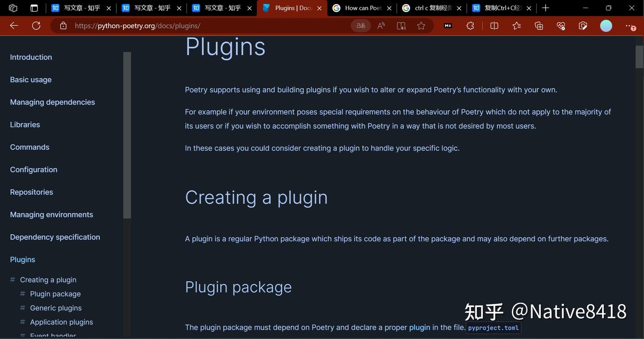The width and height of the screenshot is (644, 339).
Task: Add this page to favorites
Action: [x=421, y=26]
